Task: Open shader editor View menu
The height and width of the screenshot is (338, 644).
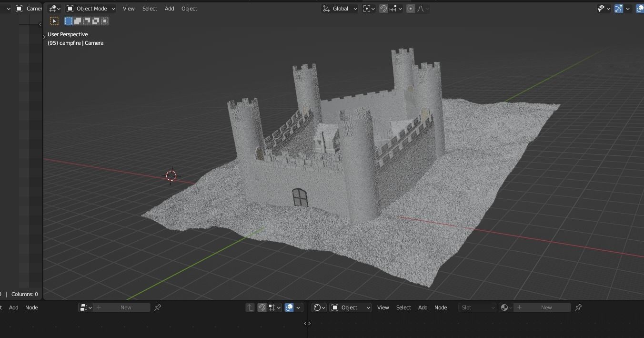Action: (383, 307)
